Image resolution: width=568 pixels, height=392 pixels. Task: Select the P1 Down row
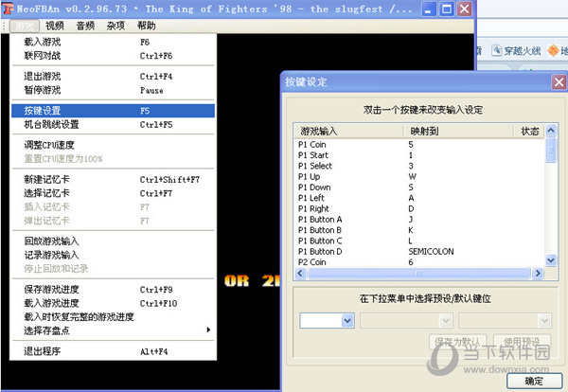[419, 187]
